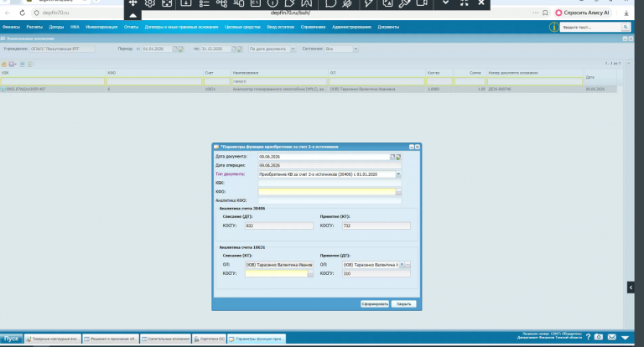This screenshot has width=644, height=347.
Task: Open Справочники menu
Action: (313, 27)
